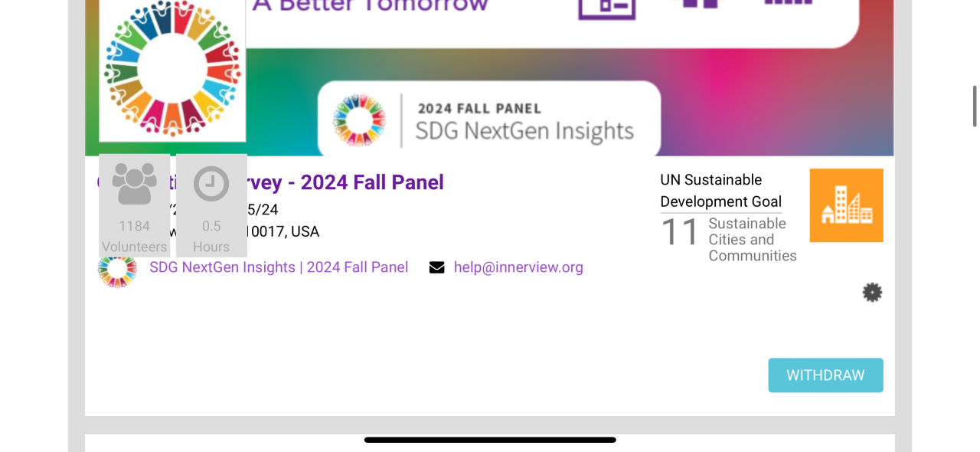Click the goal number "11"
This screenshot has height=452, width=980.
pyautogui.click(x=680, y=232)
